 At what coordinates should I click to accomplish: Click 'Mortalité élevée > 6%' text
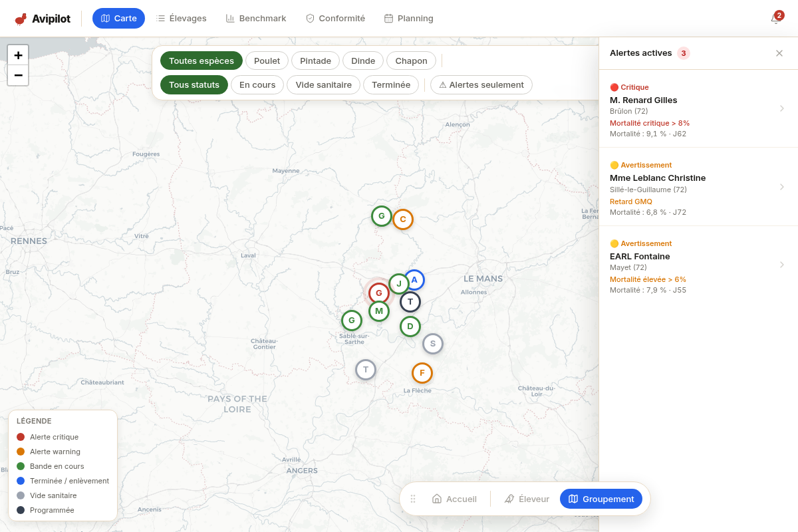pos(648,279)
